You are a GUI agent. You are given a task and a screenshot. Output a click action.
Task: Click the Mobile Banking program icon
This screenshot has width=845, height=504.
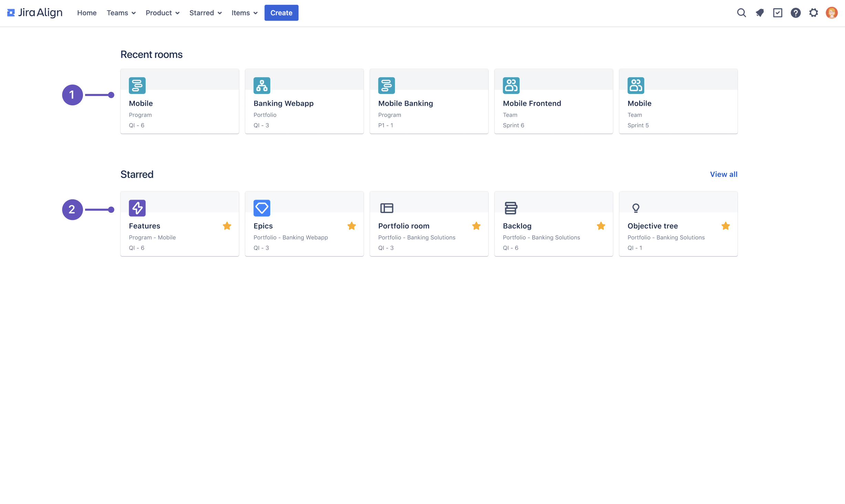click(386, 85)
